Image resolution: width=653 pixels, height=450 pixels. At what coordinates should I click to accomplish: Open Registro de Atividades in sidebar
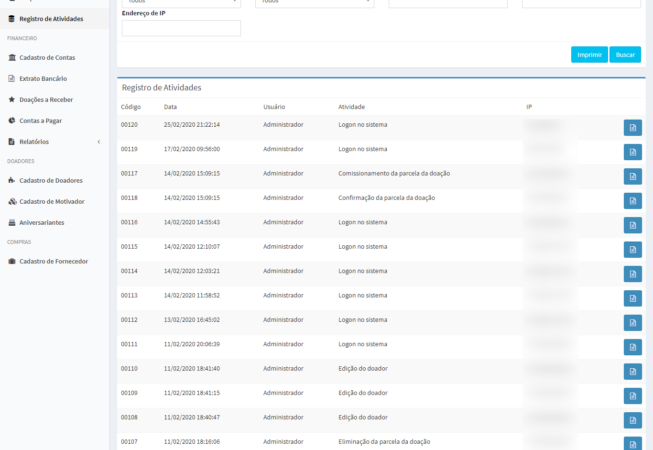coord(51,19)
